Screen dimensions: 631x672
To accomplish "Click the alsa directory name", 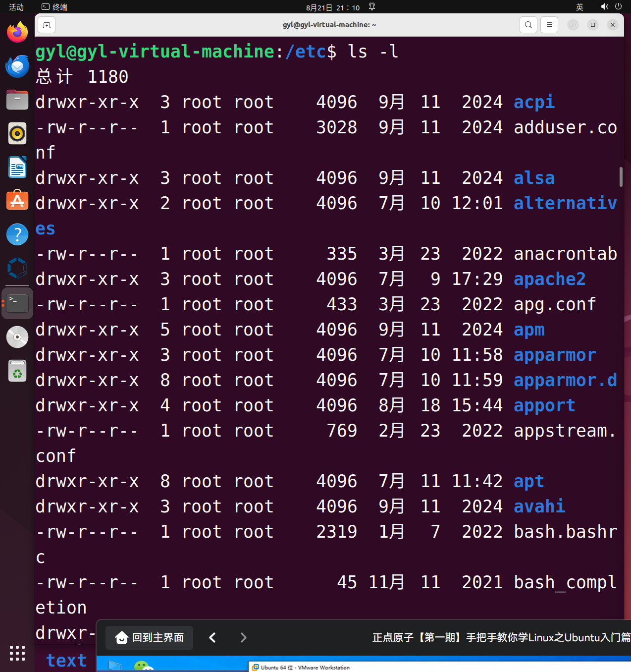I will click(534, 178).
